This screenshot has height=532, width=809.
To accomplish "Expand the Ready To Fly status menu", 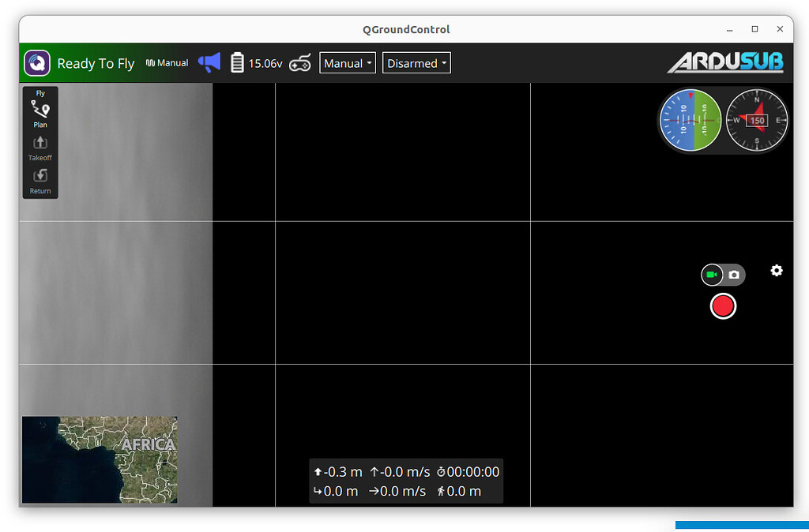I will 96,63.
